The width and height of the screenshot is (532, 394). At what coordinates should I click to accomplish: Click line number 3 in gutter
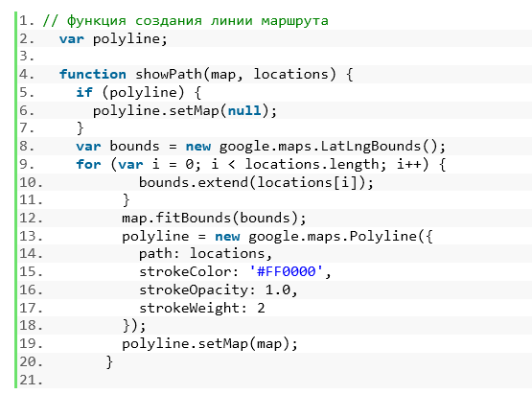27,56
